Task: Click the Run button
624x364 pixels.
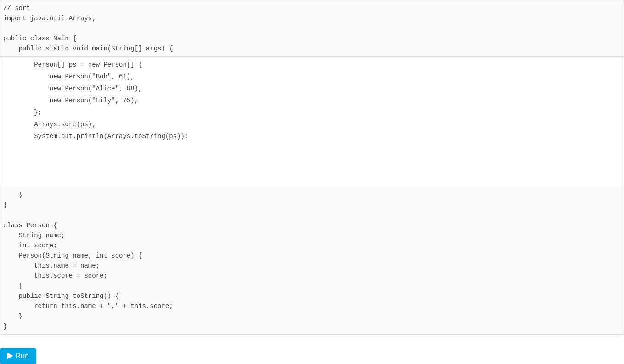Action: tap(18, 356)
